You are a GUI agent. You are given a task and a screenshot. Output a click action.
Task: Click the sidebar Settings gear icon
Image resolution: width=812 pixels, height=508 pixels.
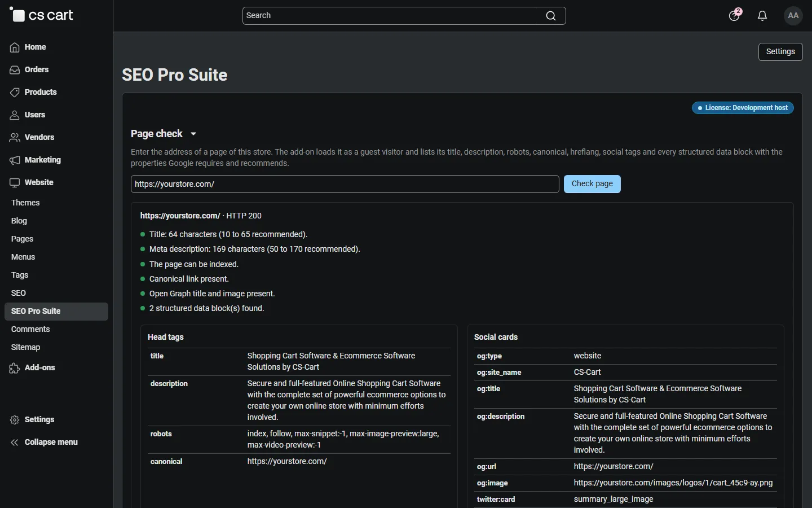(15, 420)
